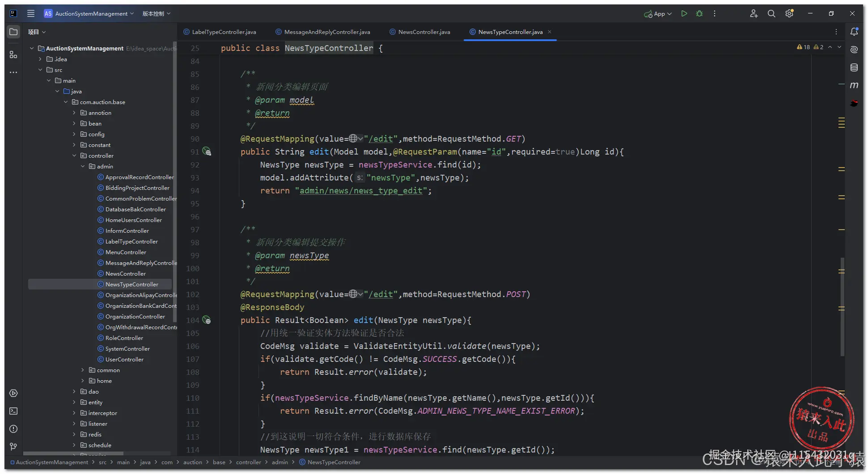Collapse the admin package
Viewport: 868px width, 474px height.
(x=83, y=166)
